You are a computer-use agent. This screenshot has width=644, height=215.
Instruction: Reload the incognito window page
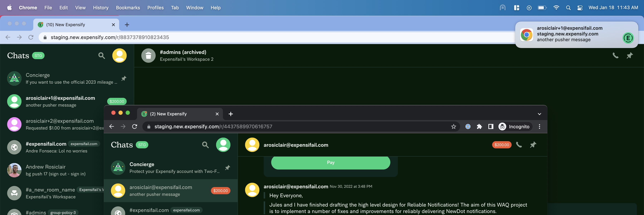[135, 127]
